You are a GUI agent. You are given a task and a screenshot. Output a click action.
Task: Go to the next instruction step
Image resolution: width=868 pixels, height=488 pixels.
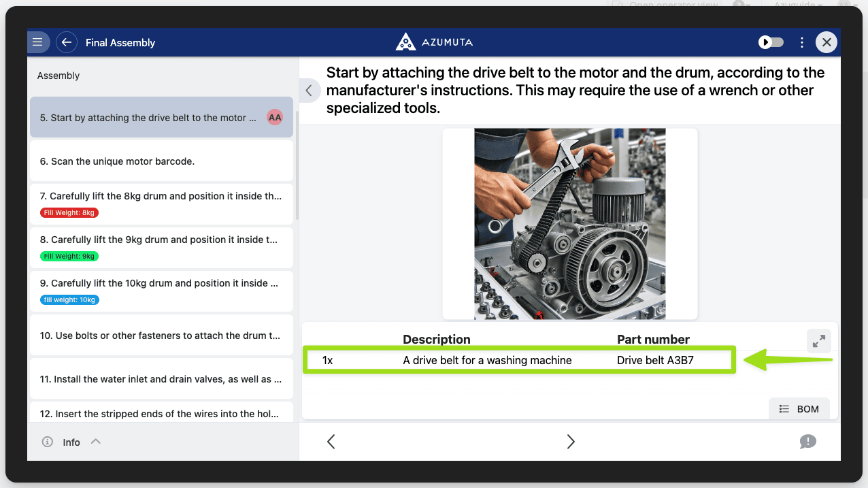pos(570,442)
